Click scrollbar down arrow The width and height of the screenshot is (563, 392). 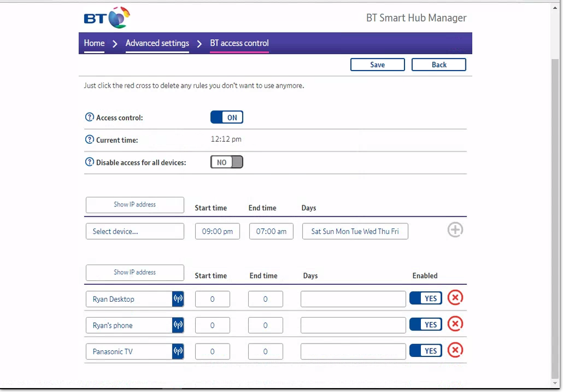tap(555, 384)
